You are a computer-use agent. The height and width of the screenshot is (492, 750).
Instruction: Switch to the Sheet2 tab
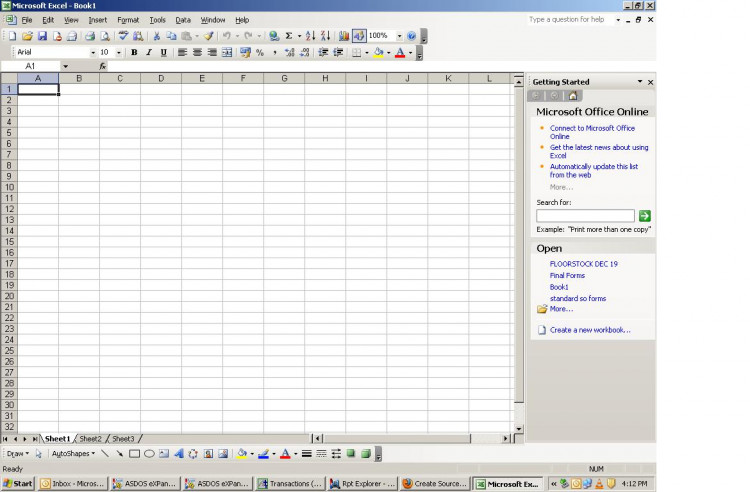[90, 438]
